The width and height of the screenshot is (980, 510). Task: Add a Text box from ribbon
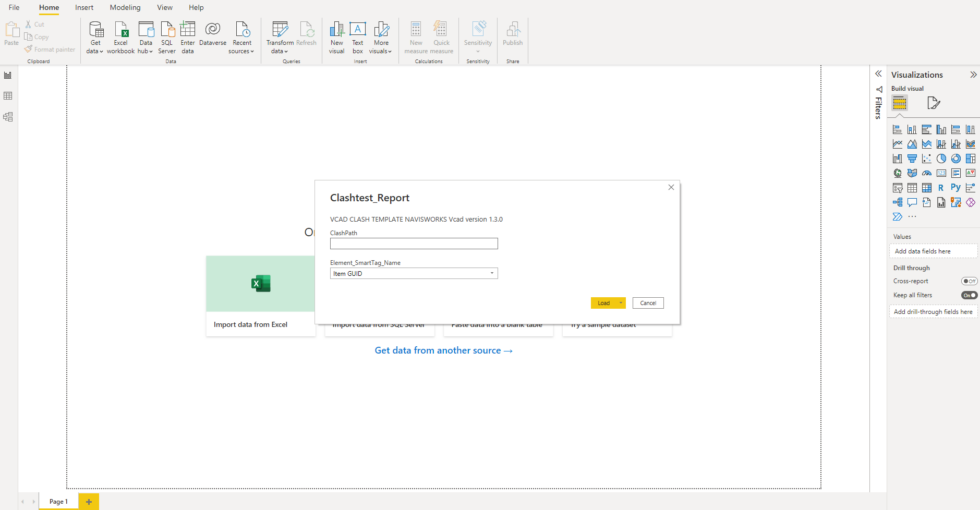358,38
